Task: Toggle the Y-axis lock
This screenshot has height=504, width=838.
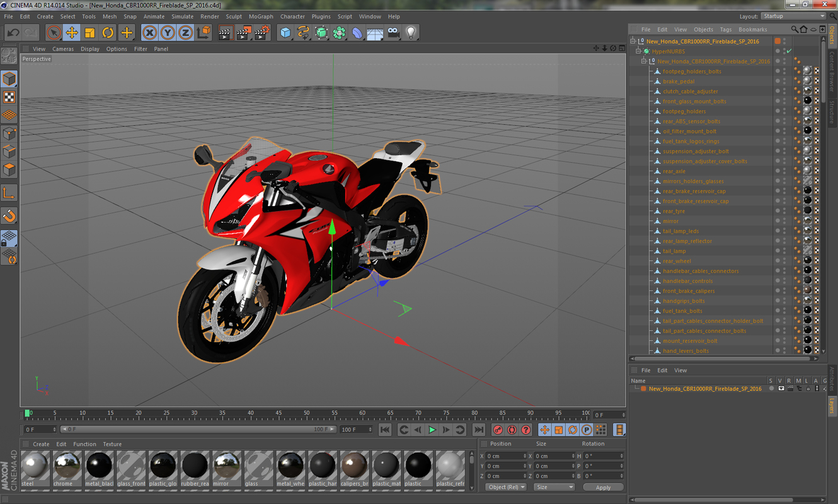Action: point(166,32)
